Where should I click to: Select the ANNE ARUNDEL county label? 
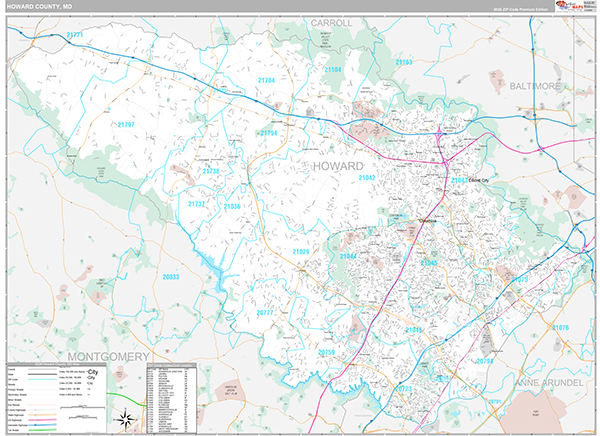pyautogui.click(x=554, y=384)
